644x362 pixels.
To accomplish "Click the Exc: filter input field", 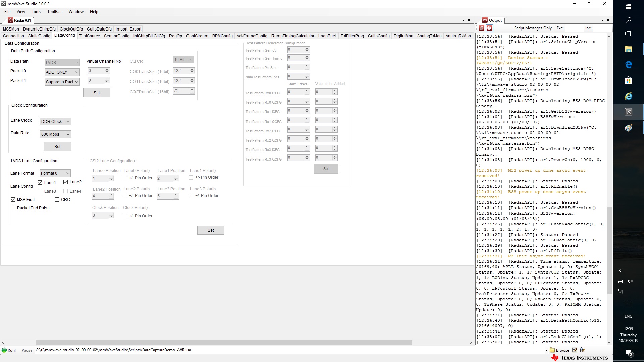I will coord(574,28).
